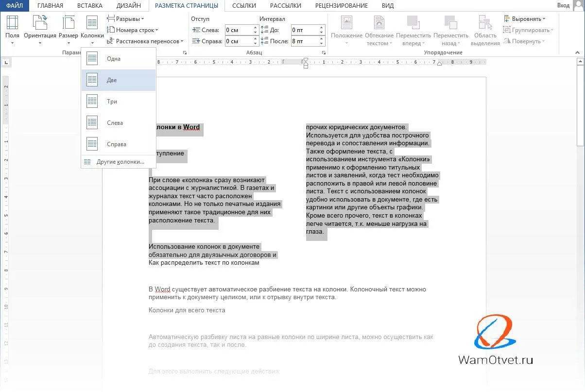585x392 pixels.
Task: Select the Одна single column option
Action: (119, 59)
